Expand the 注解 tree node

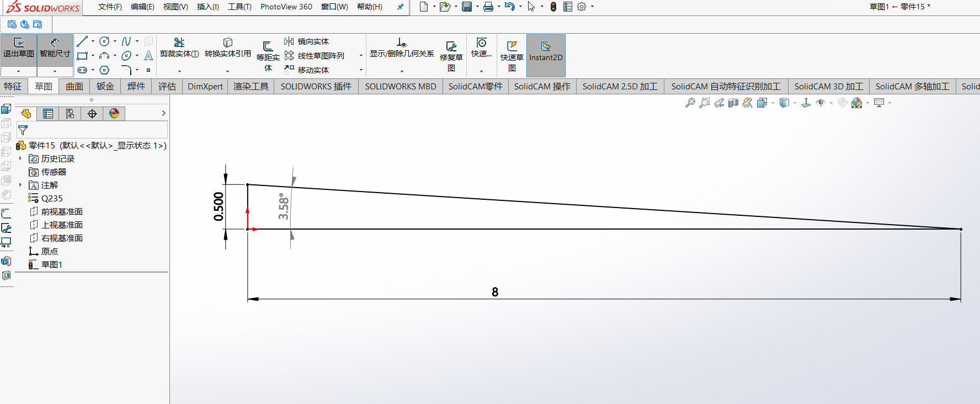[20, 185]
